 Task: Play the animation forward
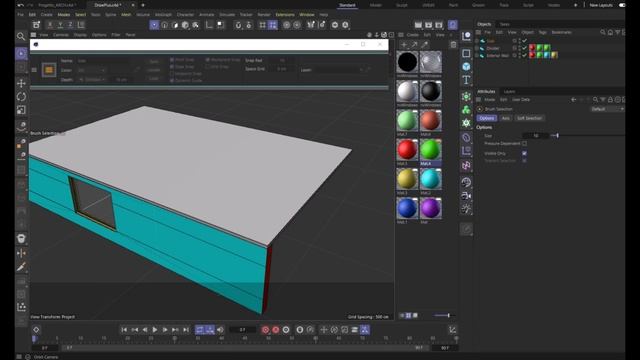(155, 330)
